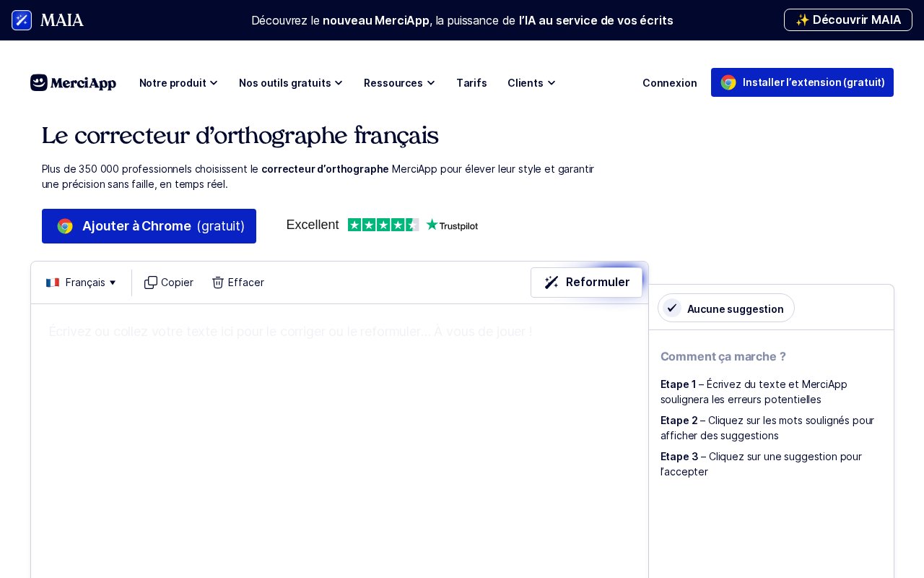
Task: Click the MAIA magic wand logo icon
Action: point(22,20)
